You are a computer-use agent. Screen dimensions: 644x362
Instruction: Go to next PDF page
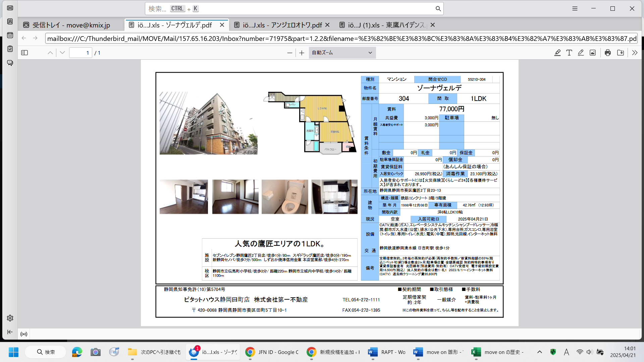coord(62,53)
